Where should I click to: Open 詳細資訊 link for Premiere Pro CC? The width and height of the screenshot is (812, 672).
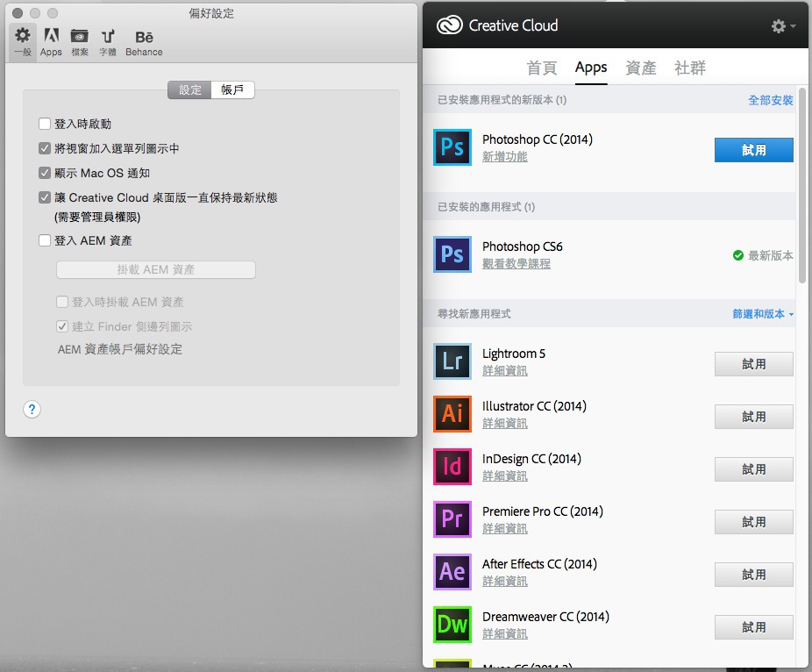[x=505, y=528]
